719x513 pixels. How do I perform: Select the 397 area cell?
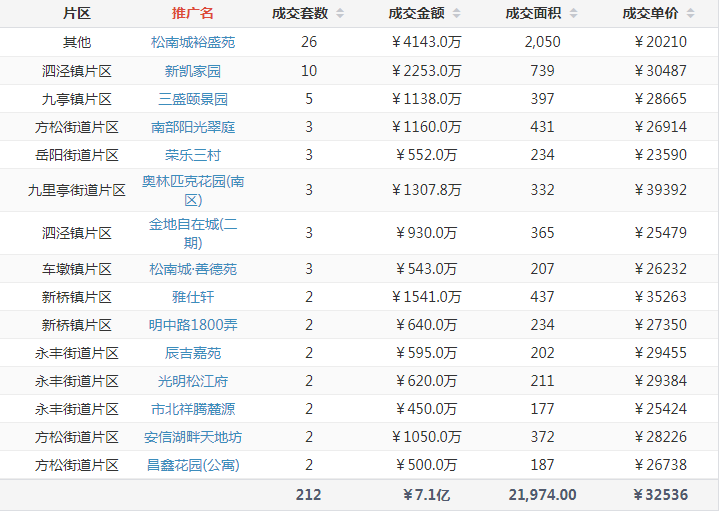click(542, 99)
